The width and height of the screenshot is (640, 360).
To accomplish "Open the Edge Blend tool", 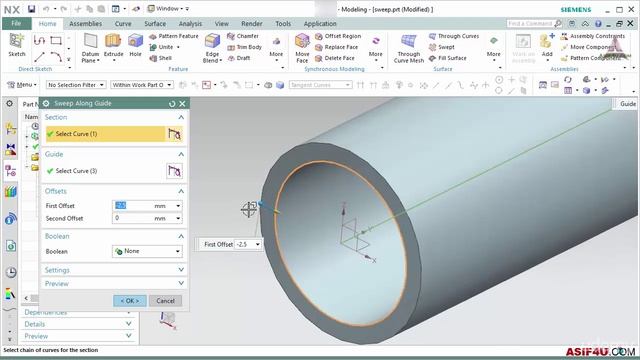I will click(x=212, y=48).
